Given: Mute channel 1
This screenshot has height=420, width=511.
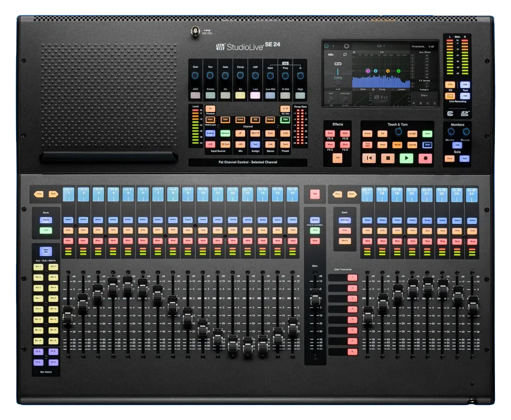Looking at the screenshot, I should [68, 241].
